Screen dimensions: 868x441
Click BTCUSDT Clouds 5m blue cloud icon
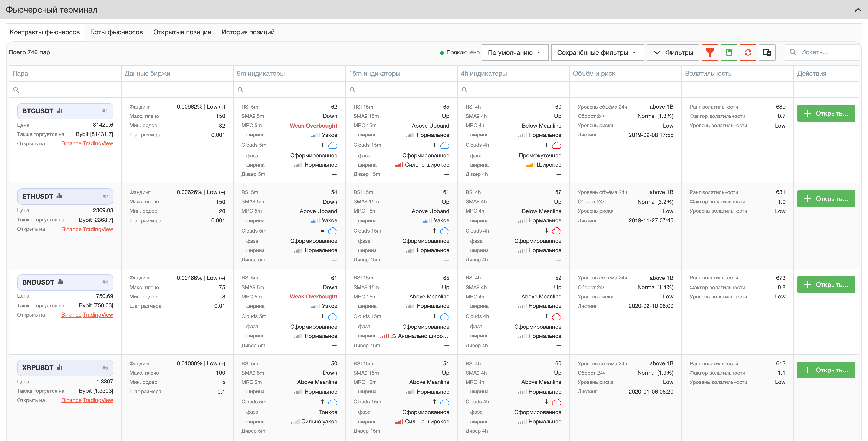click(x=332, y=146)
